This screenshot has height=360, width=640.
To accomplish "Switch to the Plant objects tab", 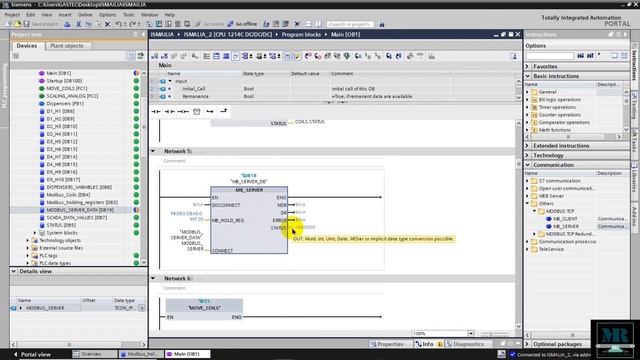I will coord(67,46).
